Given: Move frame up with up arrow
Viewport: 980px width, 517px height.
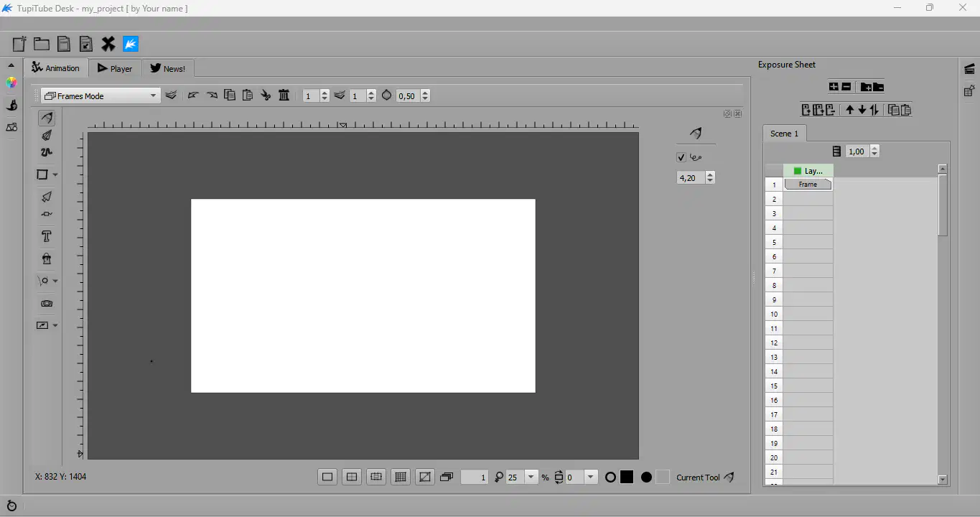Looking at the screenshot, I should coord(850,110).
